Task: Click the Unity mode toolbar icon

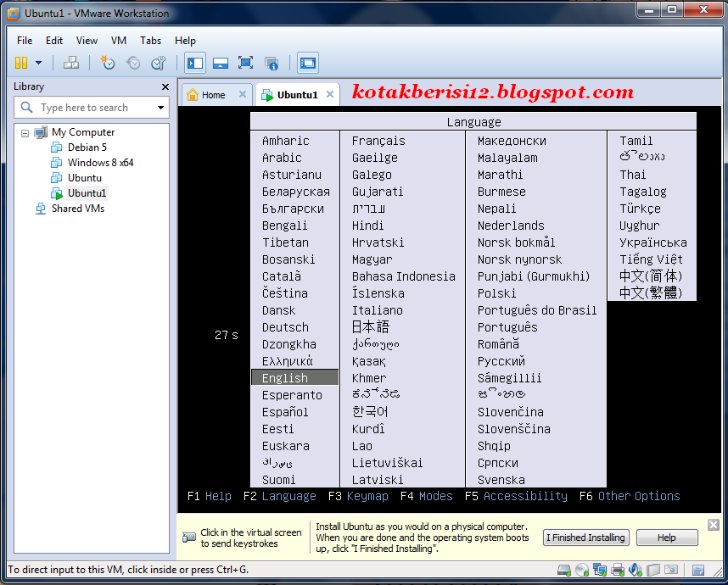Action: (272, 63)
